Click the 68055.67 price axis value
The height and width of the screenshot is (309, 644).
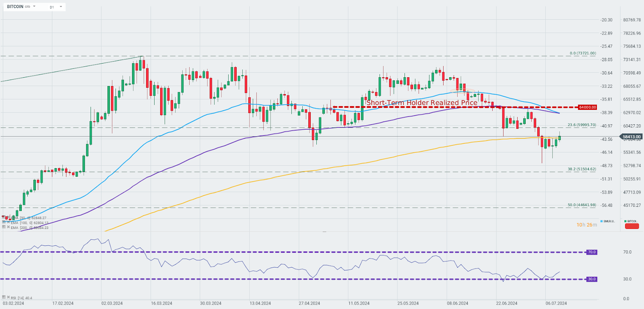[x=632, y=86]
